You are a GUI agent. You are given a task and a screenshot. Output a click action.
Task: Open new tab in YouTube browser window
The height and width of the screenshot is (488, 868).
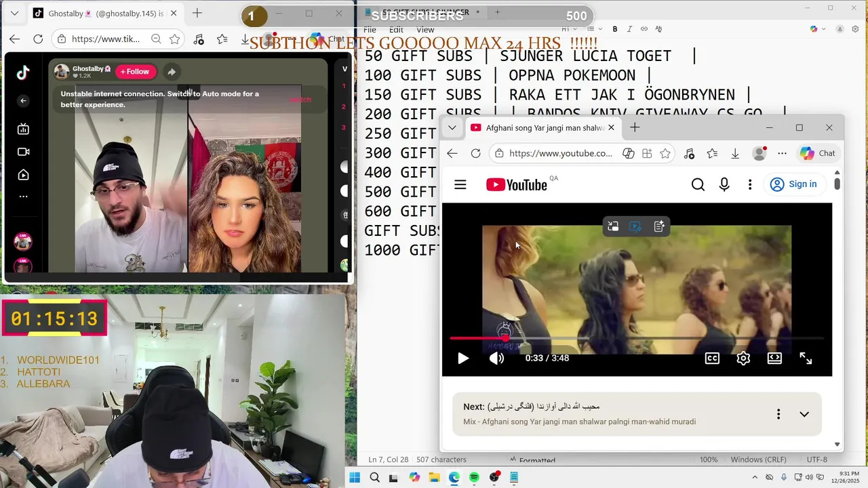coord(635,127)
